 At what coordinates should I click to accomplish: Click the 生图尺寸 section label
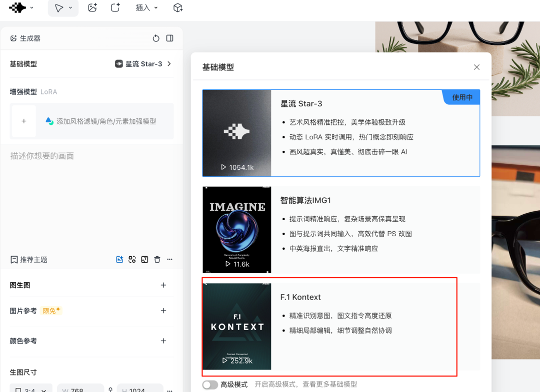tap(23, 373)
